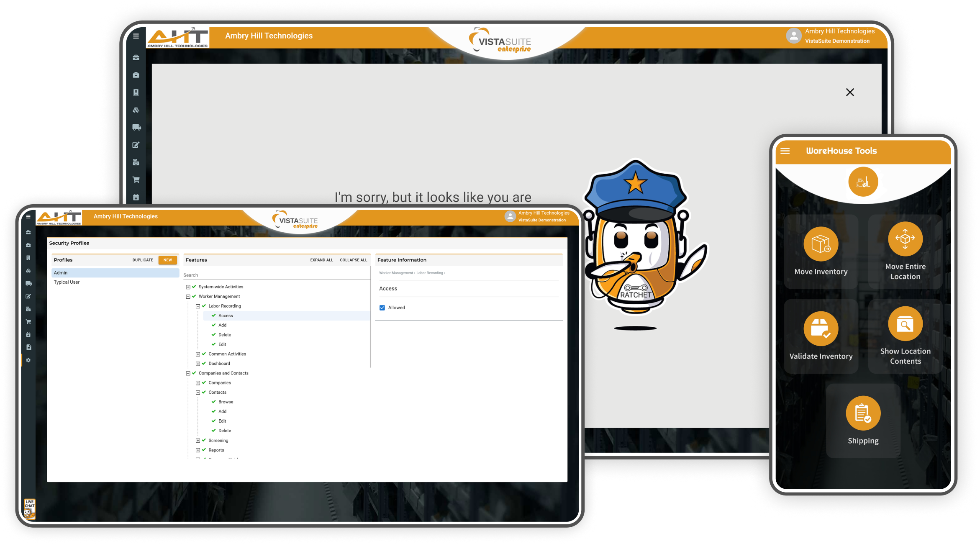The height and width of the screenshot is (544, 980).
Task: Collapse the Labor Recording tree node
Action: [x=198, y=306]
